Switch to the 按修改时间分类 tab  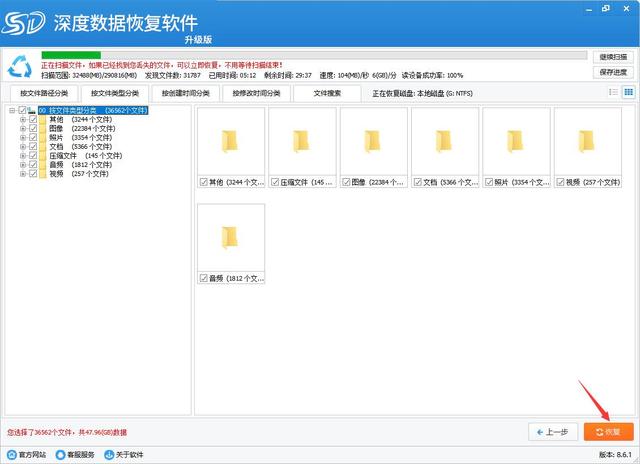tap(256, 93)
